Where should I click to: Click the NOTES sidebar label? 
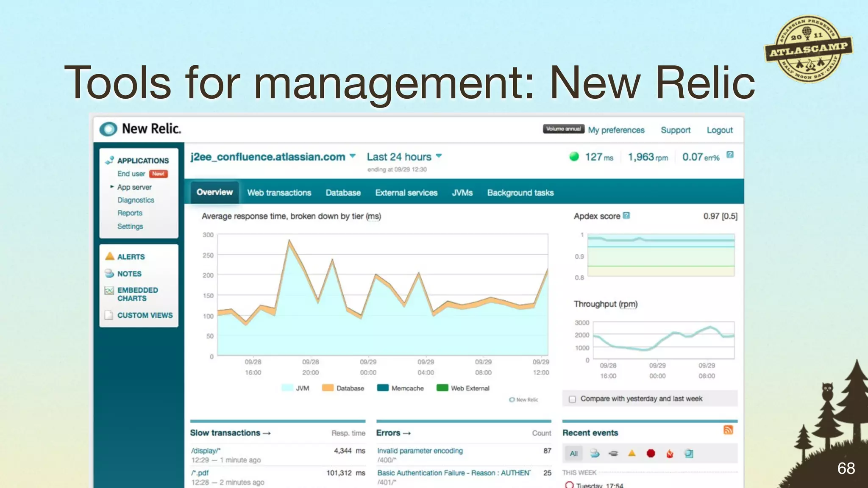click(129, 274)
